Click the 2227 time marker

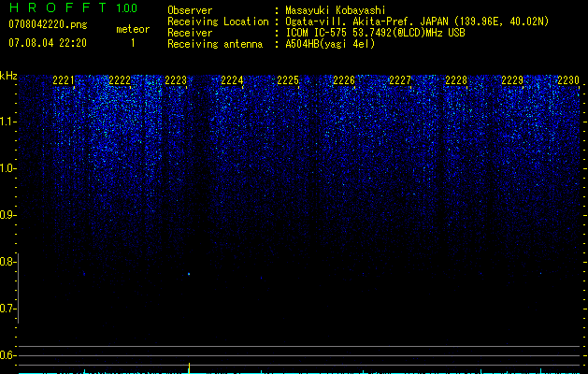[400, 80]
